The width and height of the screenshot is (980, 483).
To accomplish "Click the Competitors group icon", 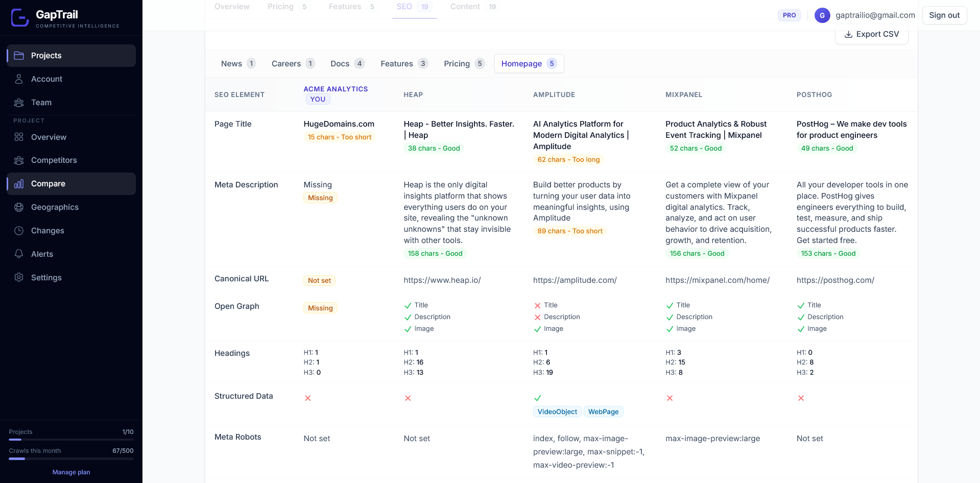I will tap(19, 160).
